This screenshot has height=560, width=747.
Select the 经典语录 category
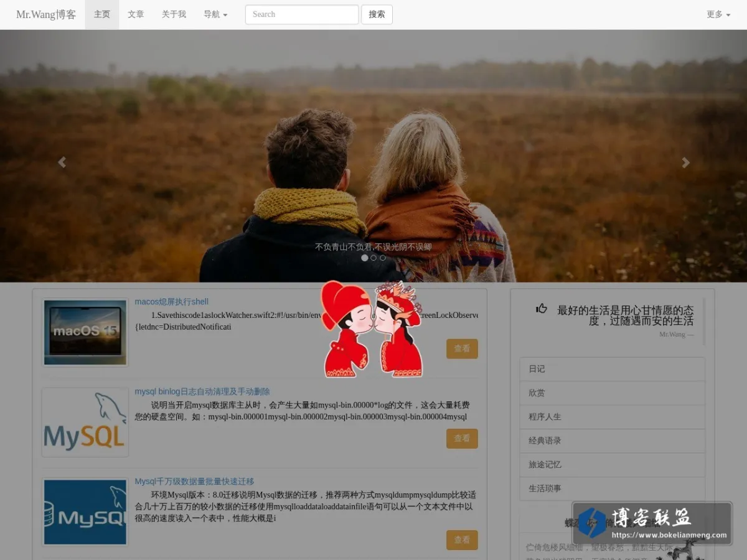click(x=612, y=441)
